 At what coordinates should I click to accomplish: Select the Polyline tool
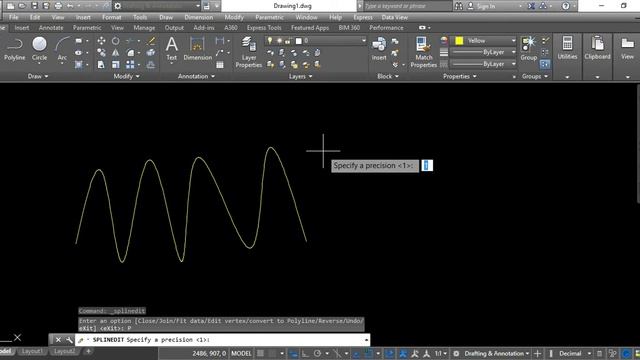coord(15,49)
